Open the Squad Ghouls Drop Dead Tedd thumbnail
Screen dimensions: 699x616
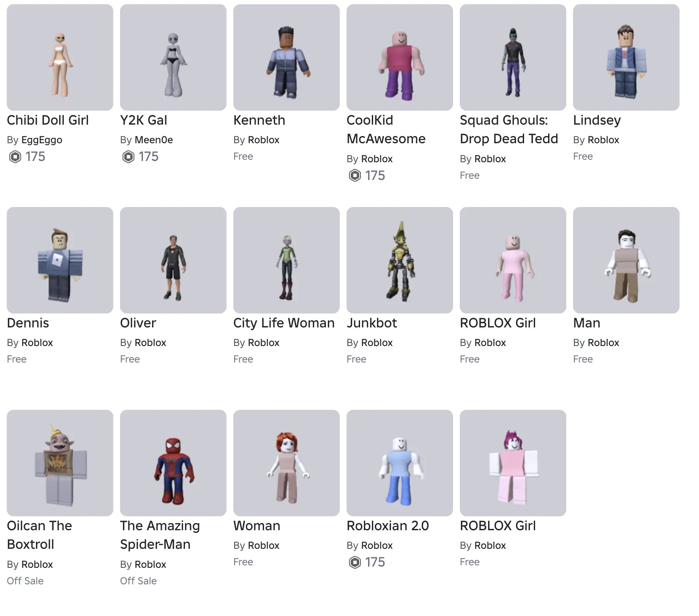click(x=513, y=57)
